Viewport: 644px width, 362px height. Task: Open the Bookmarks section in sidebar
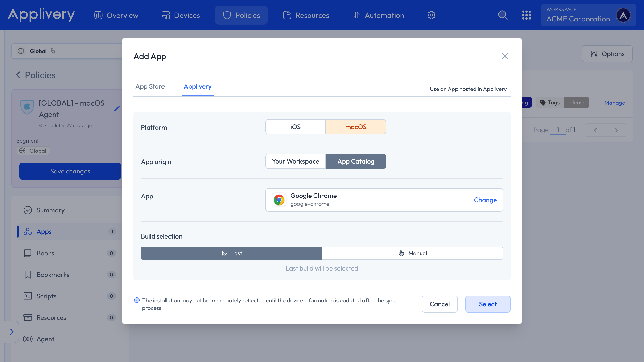coord(53,274)
